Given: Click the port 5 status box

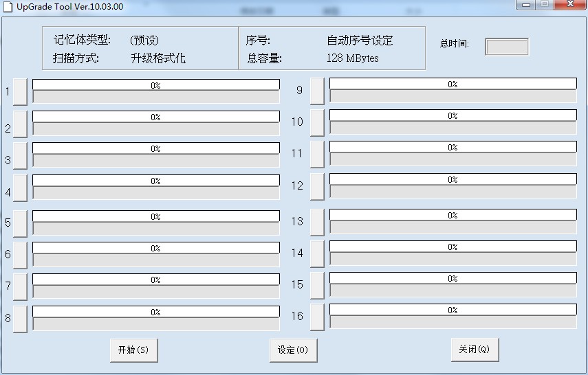Looking at the screenshot, I should 156,229.
